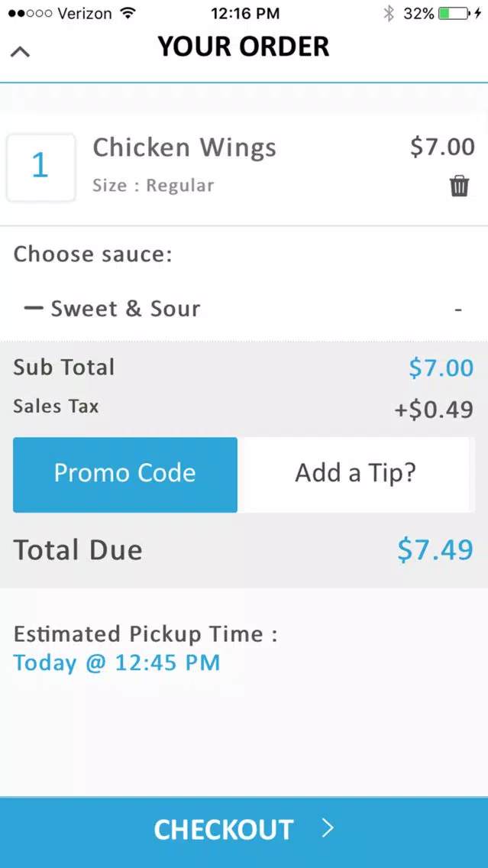
Task: Change the quantity box showing 1
Action: tap(40, 167)
